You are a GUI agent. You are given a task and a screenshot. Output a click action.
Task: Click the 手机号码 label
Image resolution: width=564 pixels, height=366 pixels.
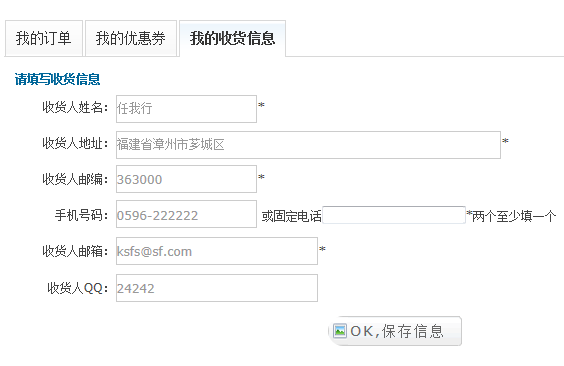(x=81, y=215)
